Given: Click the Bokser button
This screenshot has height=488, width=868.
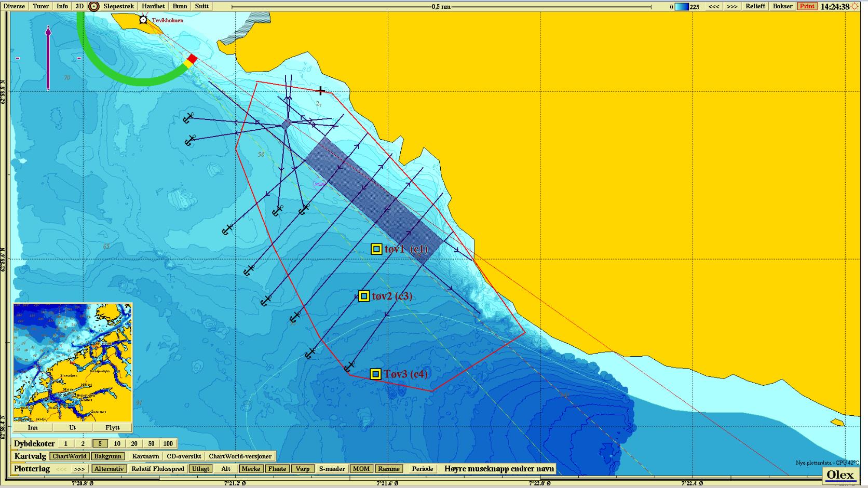Looking at the screenshot, I should pyautogui.click(x=783, y=6).
